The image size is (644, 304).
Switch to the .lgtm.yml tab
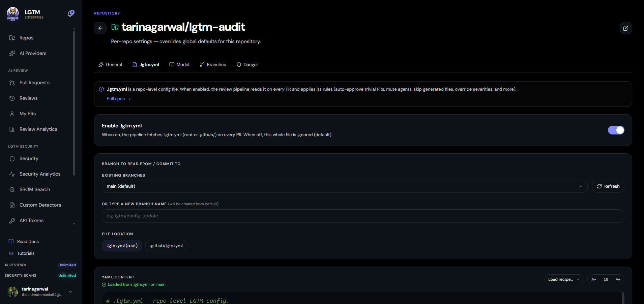(x=146, y=65)
